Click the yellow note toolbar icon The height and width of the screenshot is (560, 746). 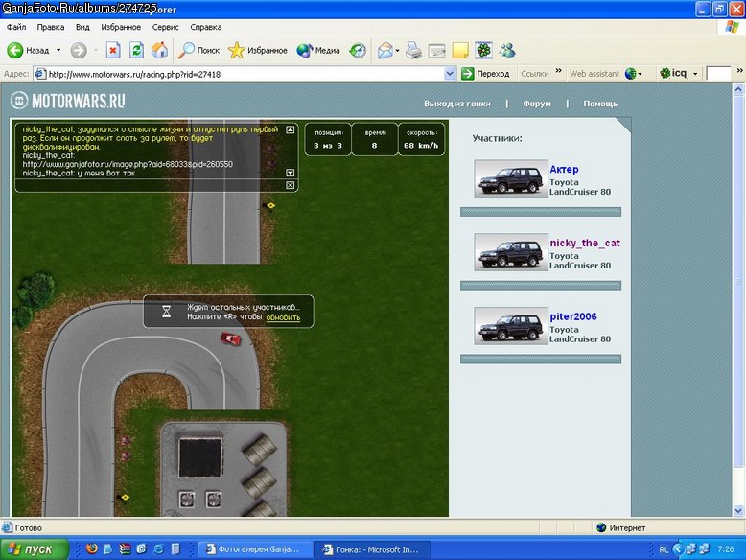tap(460, 50)
